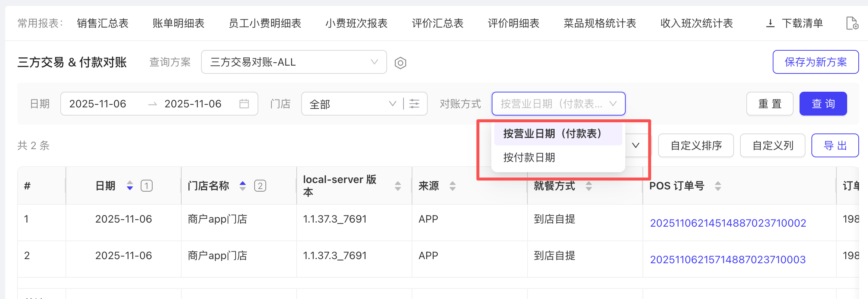Click the store filter sliders icon

click(414, 104)
